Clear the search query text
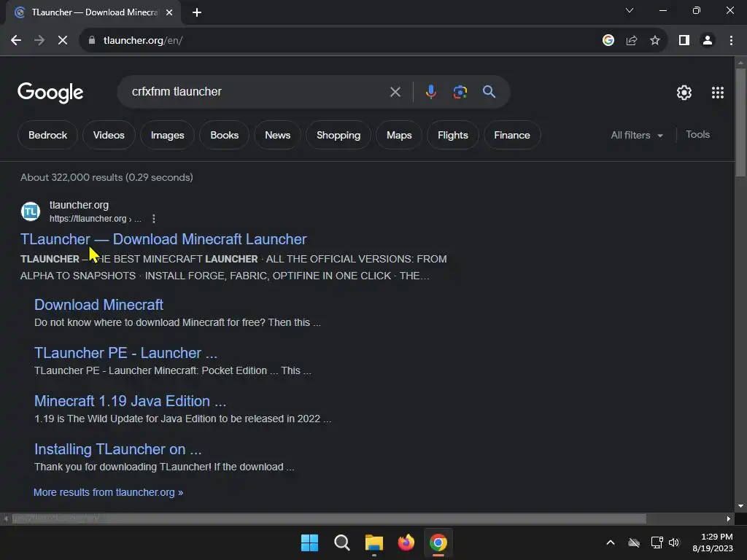The height and width of the screenshot is (560, 747). (395, 91)
